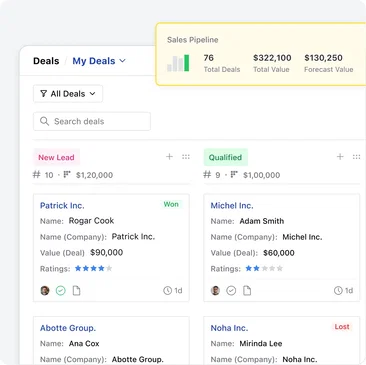Set Michel Inc. rating to three stars
The height and width of the screenshot is (365, 366).
[264, 268]
